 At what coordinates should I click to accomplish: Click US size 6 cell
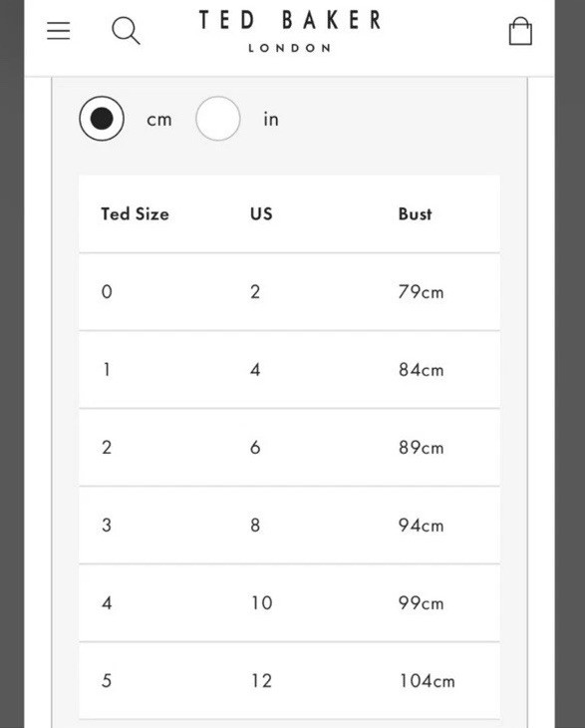coord(255,448)
